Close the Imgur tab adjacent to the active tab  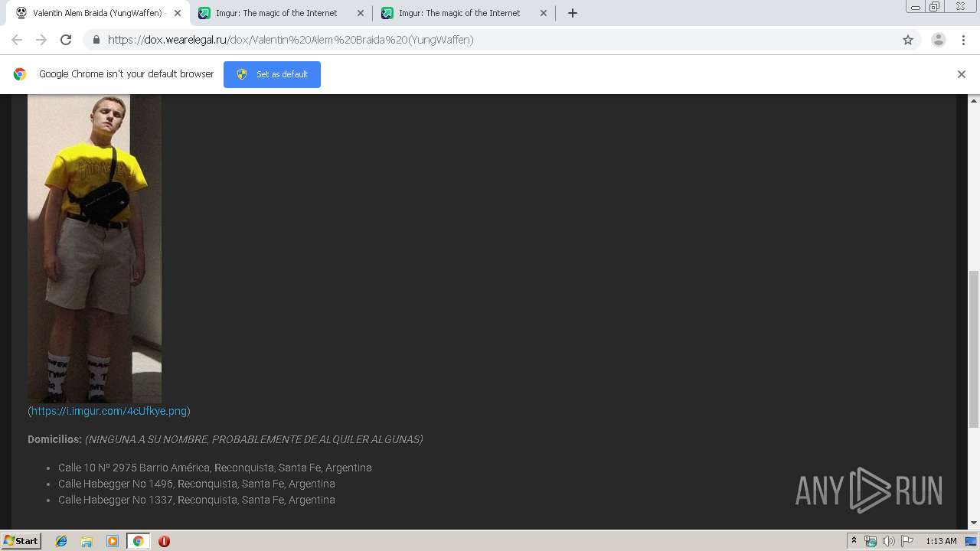click(x=361, y=13)
